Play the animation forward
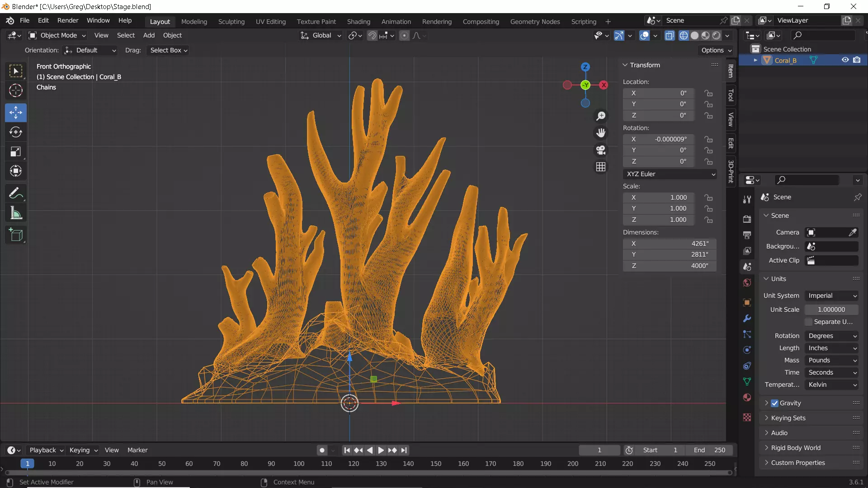 [381, 450]
